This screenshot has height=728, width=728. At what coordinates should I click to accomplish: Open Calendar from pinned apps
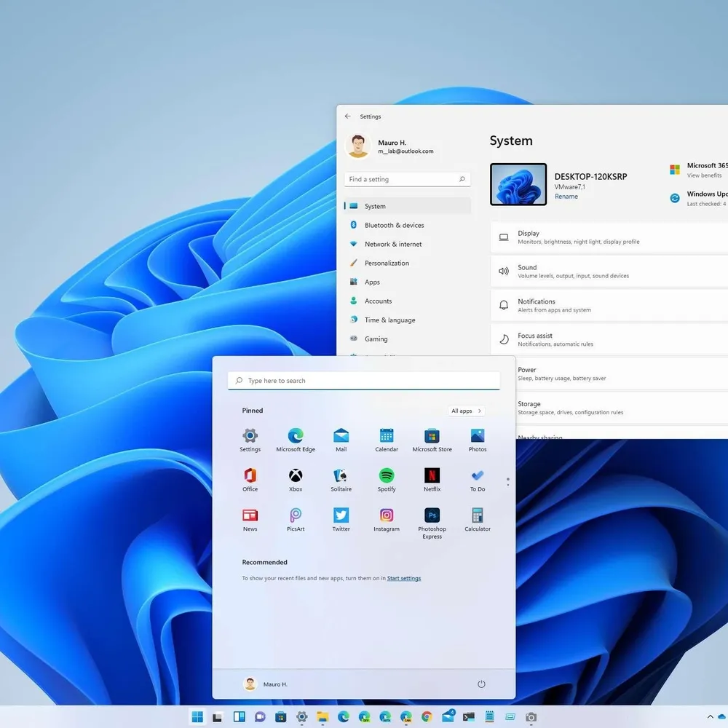click(x=387, y=440)
